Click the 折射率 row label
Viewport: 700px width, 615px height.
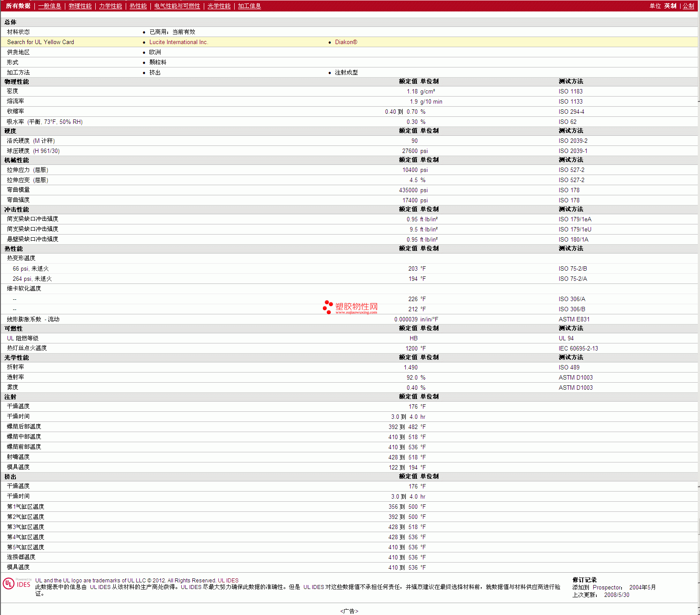tap(15, 367)
